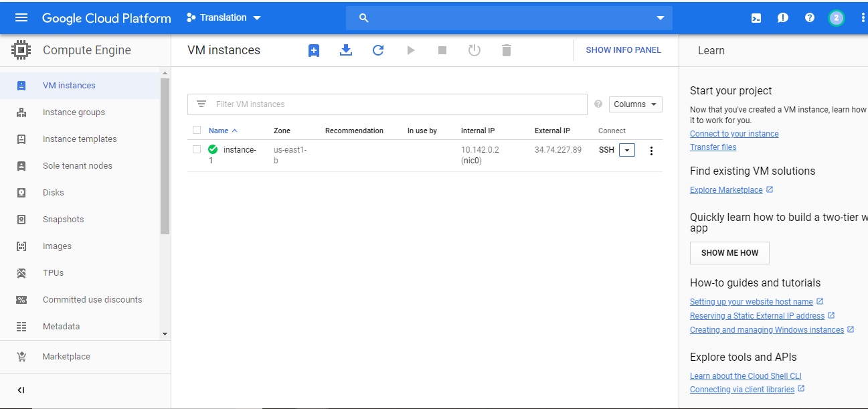
Task: Click the Create instance icon
Action: click(x=314, y=50)
